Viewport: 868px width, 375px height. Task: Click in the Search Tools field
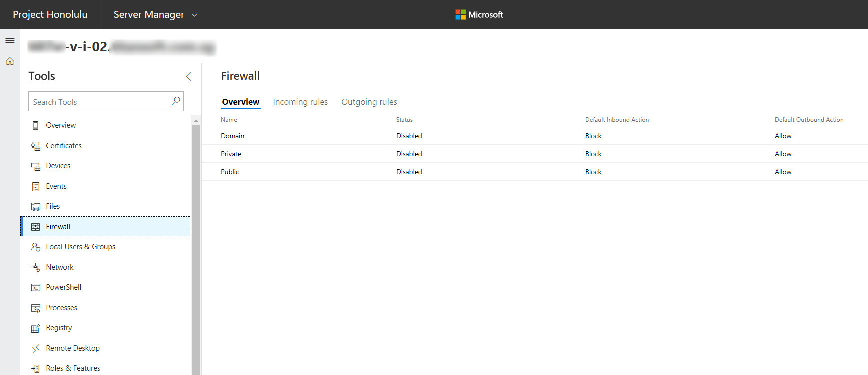tap(100, 102)
